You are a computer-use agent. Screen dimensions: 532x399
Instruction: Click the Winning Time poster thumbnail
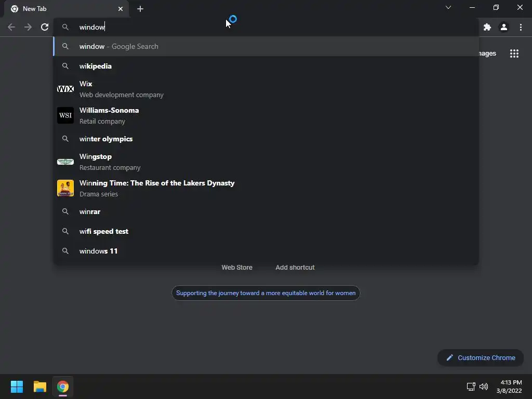pyautogui.click(x=65, y=188)
